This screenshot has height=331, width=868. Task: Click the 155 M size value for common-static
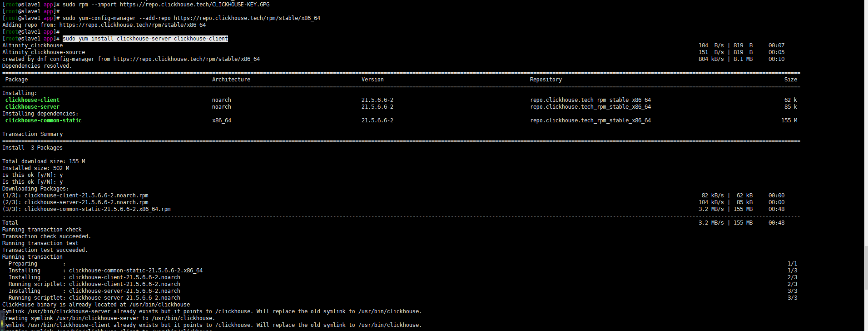[x=789, y=120]
